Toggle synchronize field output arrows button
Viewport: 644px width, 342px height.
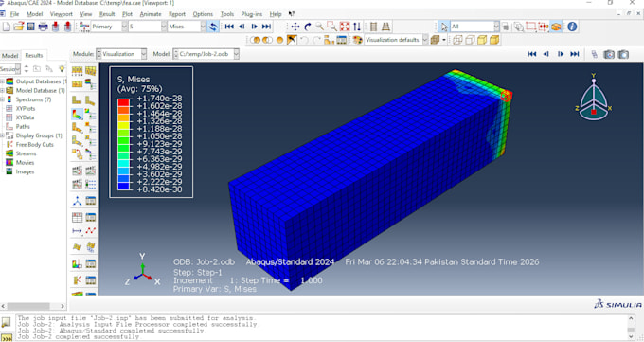tap(213, 27)
